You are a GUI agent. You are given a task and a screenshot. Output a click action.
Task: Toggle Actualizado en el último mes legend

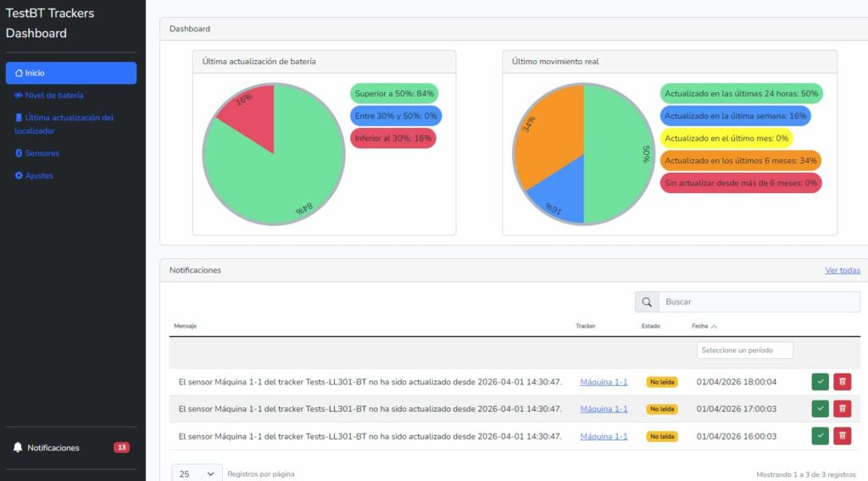726,138
